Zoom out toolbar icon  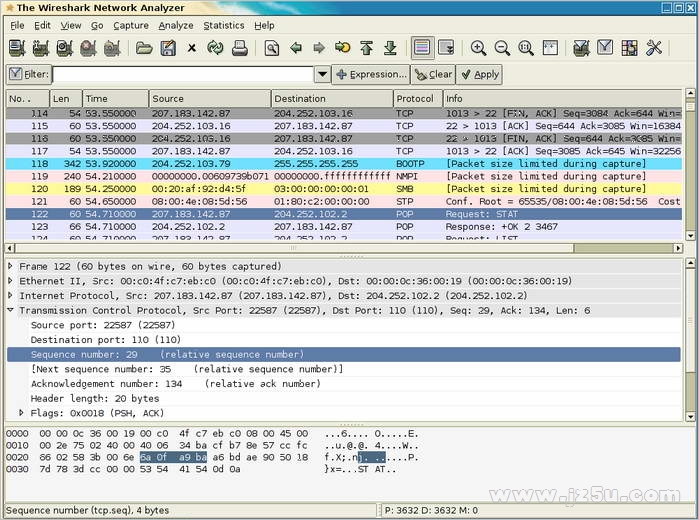point(502,48)
